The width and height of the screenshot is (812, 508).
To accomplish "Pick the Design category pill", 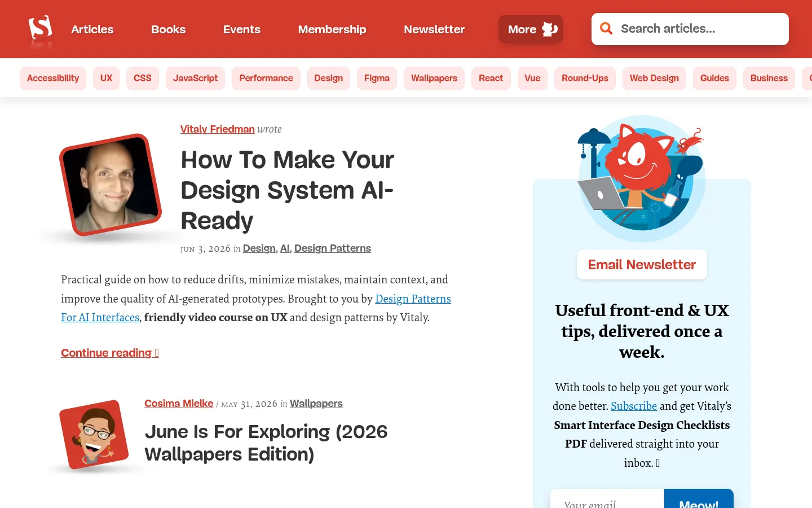I will click(x=329, y=78).
